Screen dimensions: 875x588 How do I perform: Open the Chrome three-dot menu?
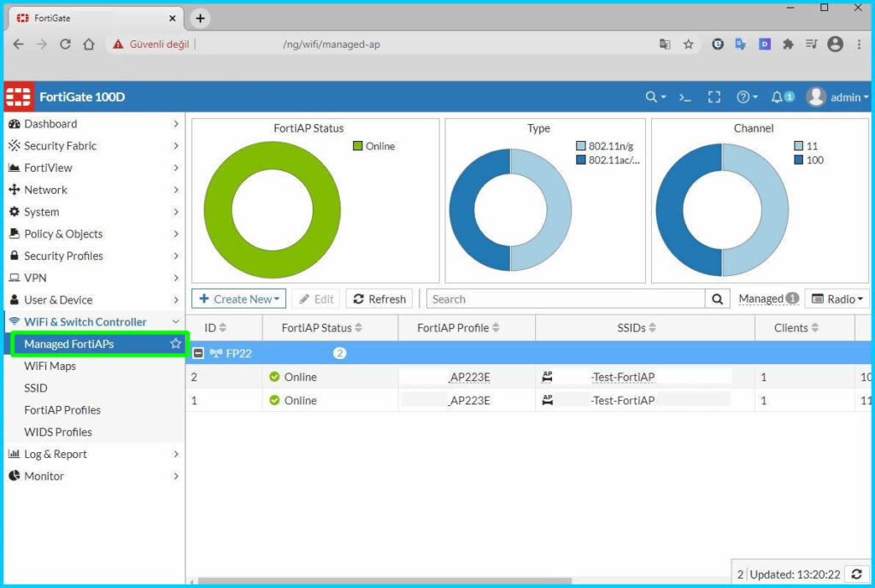coord(859,44)
